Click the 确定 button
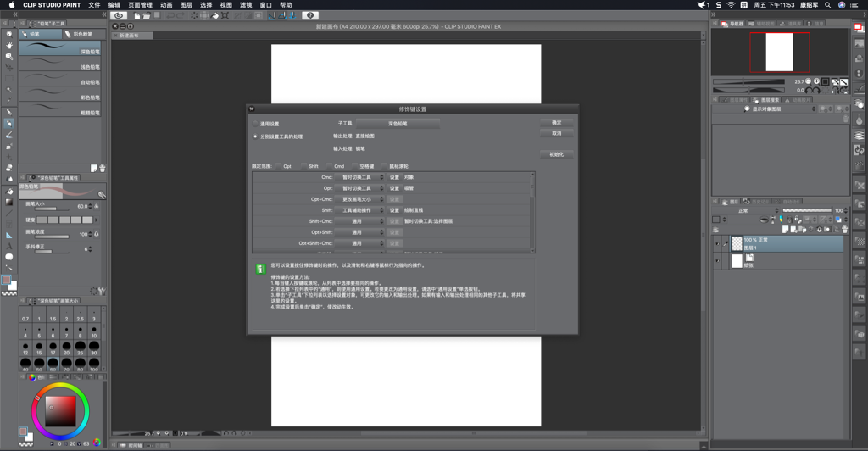This screenshot has height=451, width=868. pos(556,123)
